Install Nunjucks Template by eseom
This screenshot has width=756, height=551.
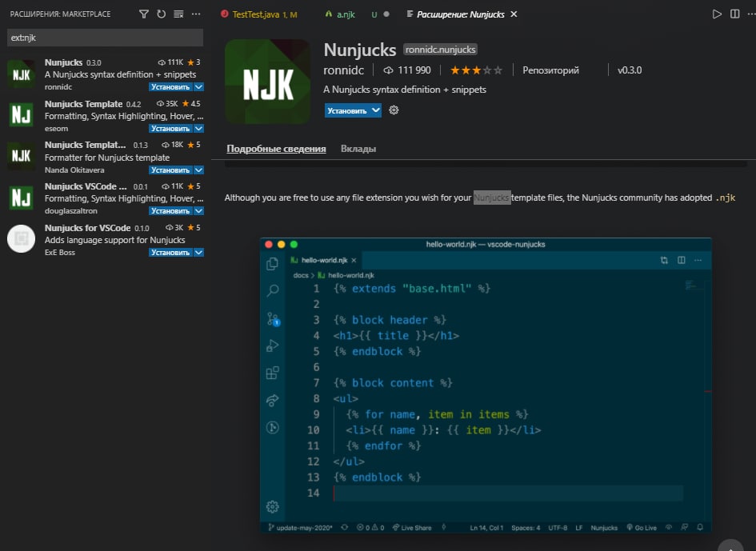click(170, 129)
